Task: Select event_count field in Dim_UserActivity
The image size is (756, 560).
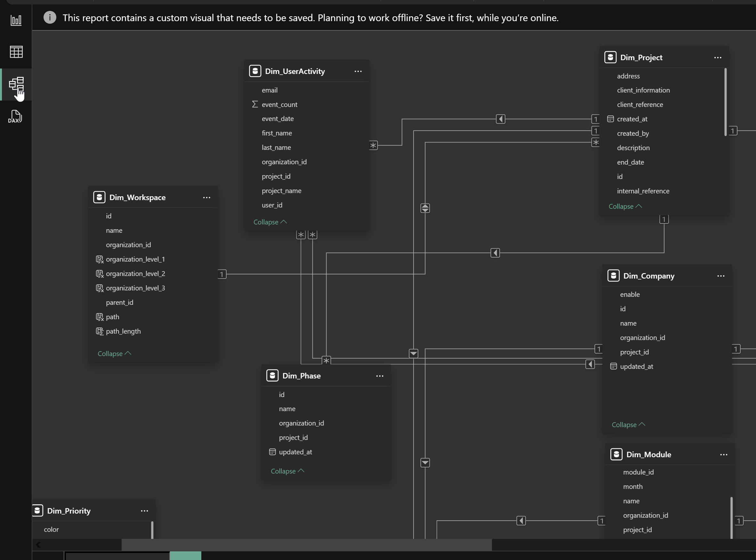Action: pos(279,105)
